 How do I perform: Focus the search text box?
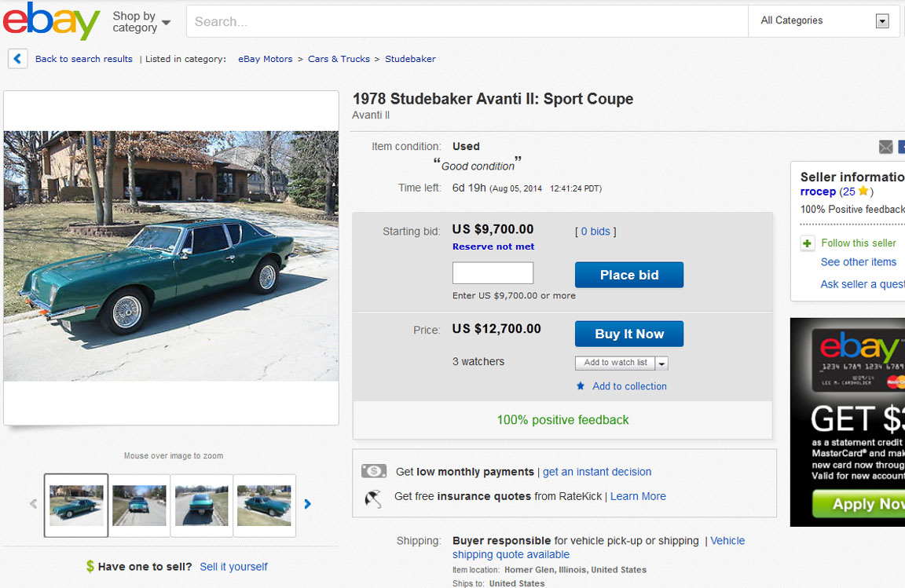point(467,21)
